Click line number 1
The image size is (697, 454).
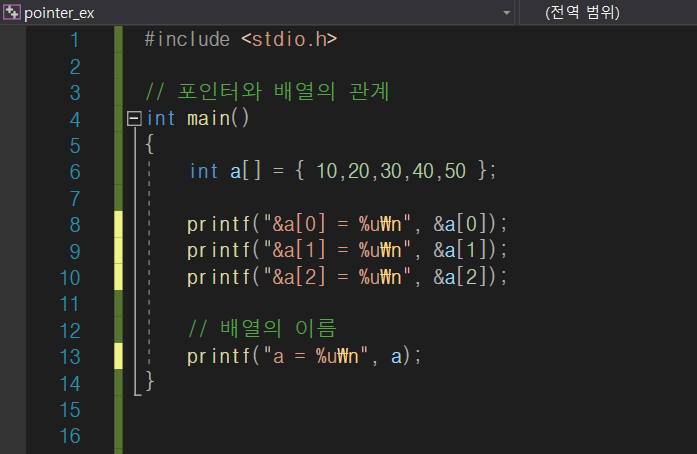click(x=75, y=40)
